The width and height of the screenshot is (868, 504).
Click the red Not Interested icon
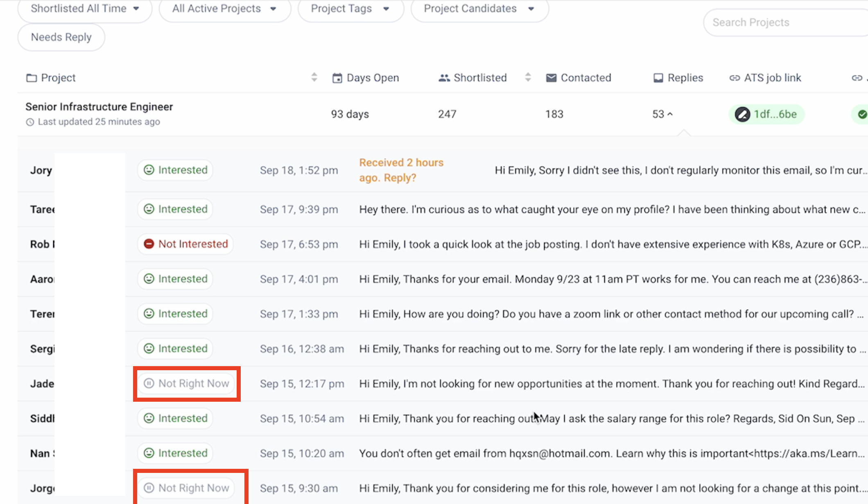coord(149,244)
